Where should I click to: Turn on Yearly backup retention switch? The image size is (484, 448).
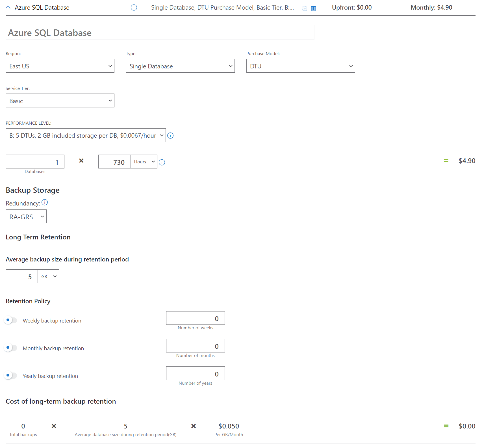point(11,375)
